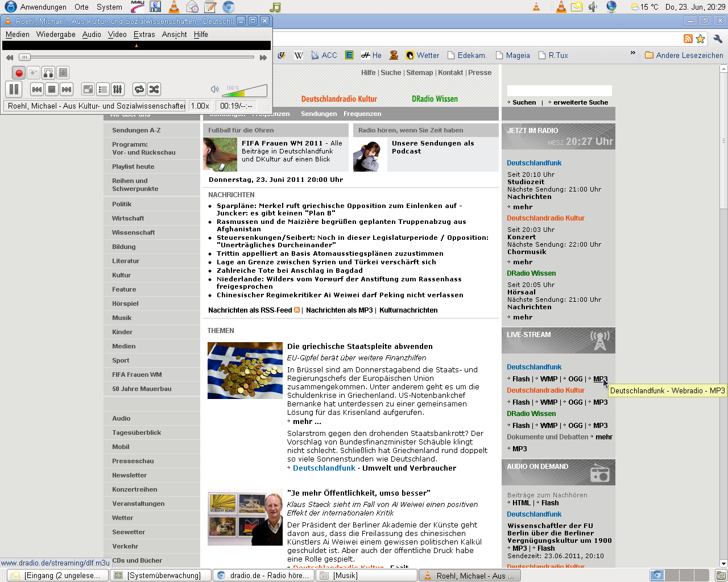Launch VLC from the panel launcher
This screenshot has width=728, height=582.
pos(174,7)
